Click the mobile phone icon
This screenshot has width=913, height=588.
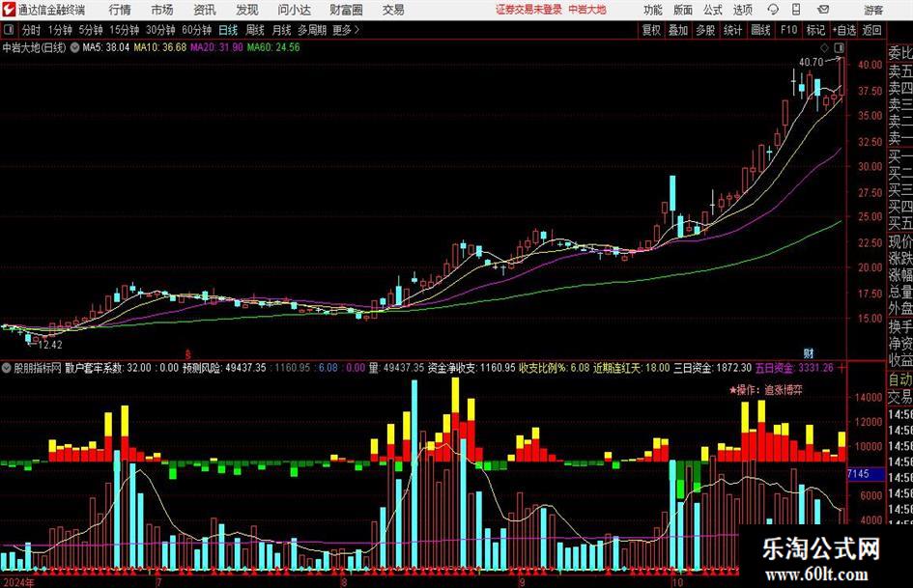(796, 10)
